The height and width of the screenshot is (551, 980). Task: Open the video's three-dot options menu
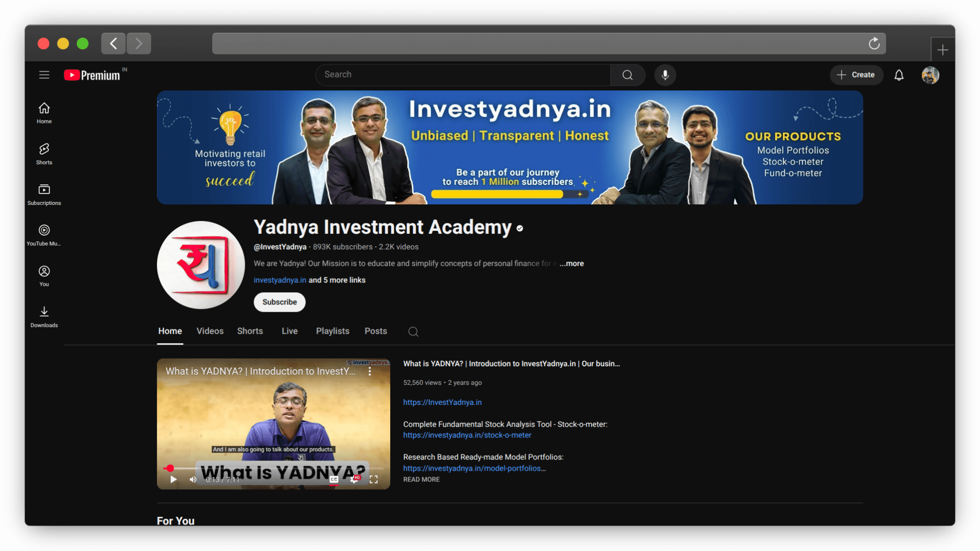(x=370, y=372)
